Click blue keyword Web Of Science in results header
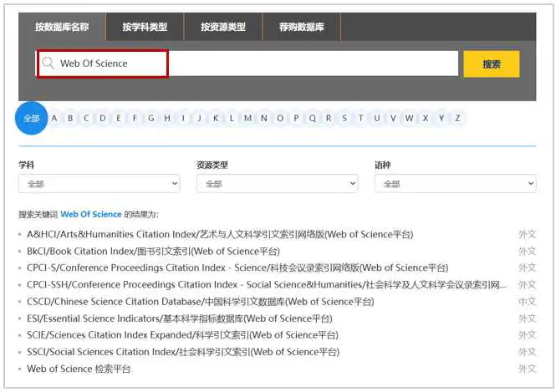 (91, 215)
